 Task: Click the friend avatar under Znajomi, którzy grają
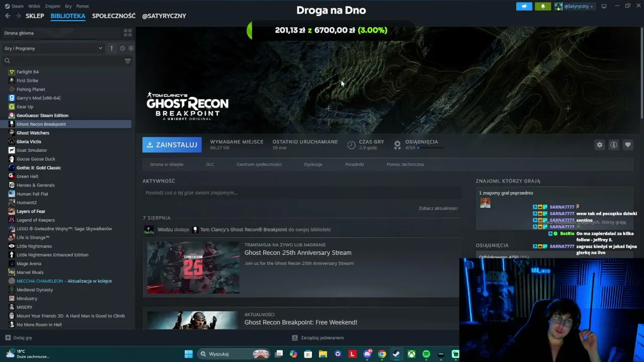tap(485, 203)
